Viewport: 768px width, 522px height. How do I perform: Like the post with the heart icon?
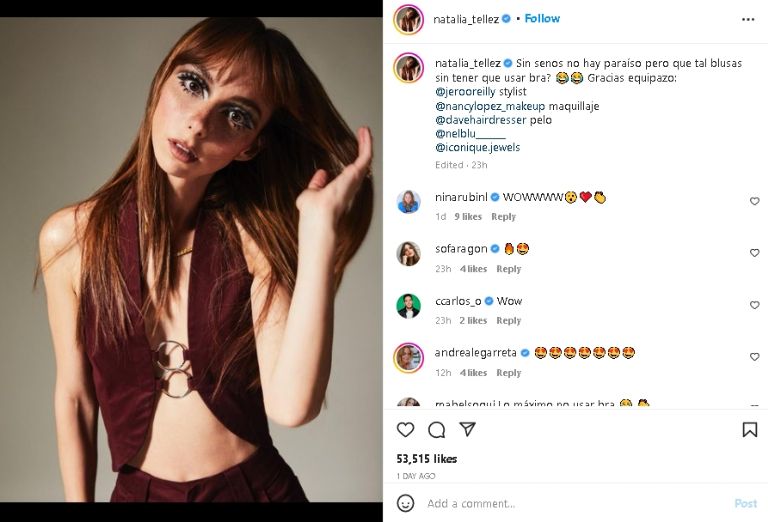point(405,430)
